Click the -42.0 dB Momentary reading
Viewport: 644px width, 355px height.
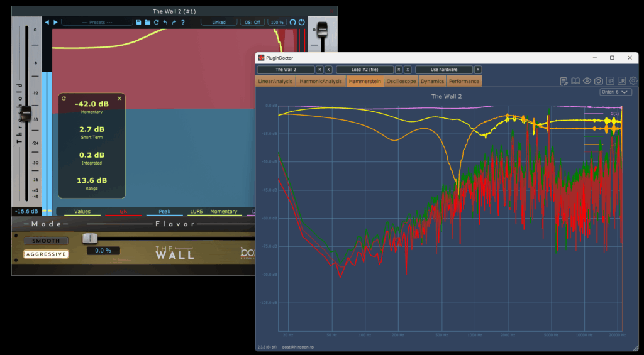click(92, 104)
